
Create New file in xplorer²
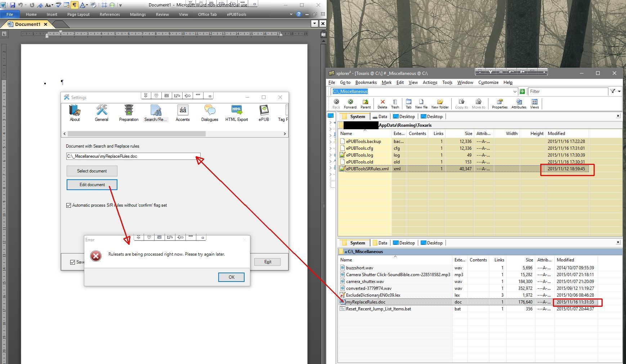coord(421,104)
